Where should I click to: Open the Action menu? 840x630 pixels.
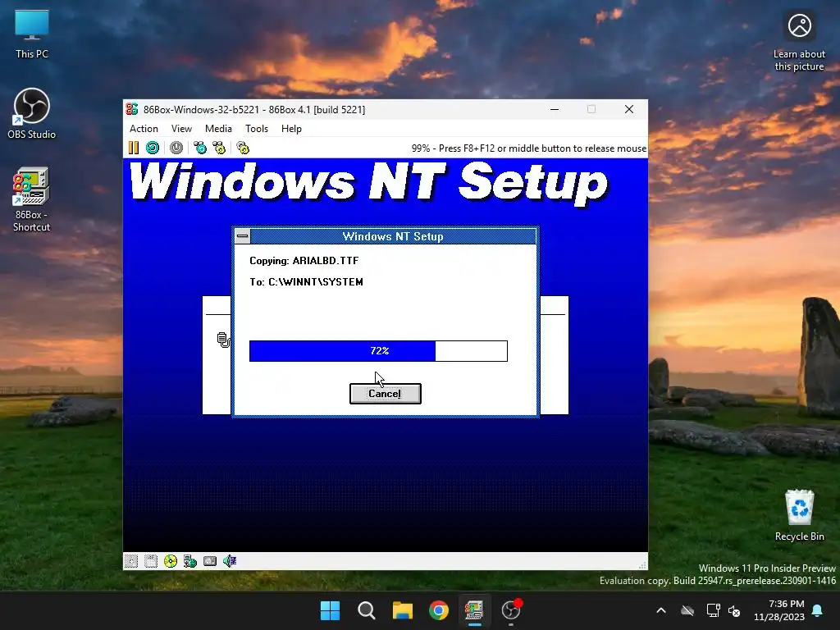(x=144, y=129)
